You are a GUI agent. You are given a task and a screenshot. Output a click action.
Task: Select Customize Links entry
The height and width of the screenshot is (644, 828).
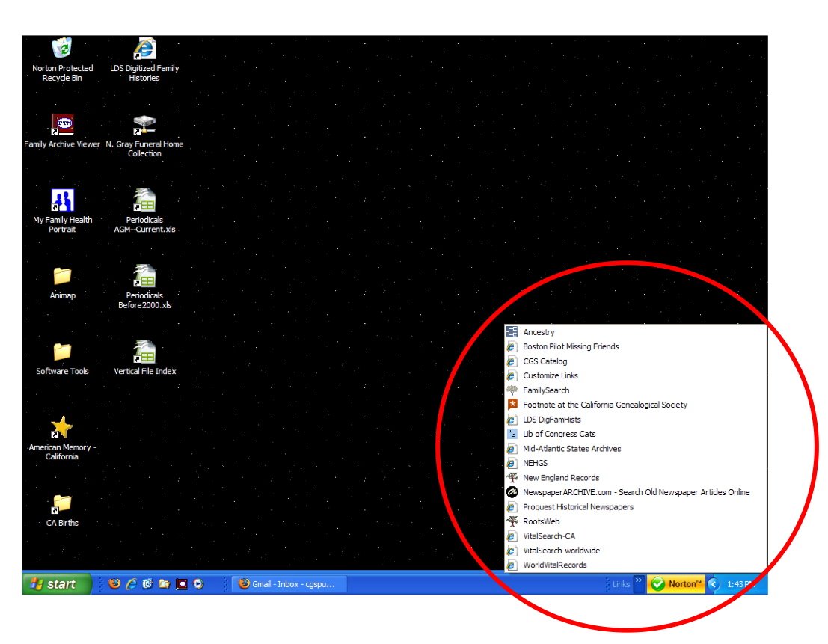point(635,375)
